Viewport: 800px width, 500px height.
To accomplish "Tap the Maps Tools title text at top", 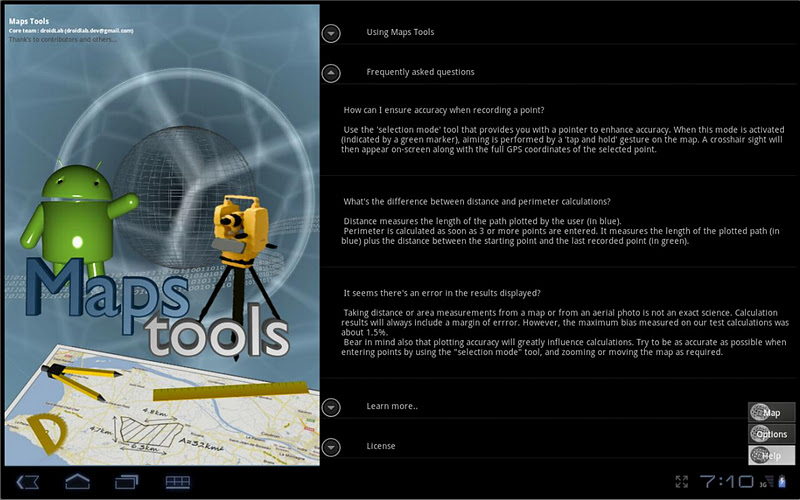I will tap(29, 21).
